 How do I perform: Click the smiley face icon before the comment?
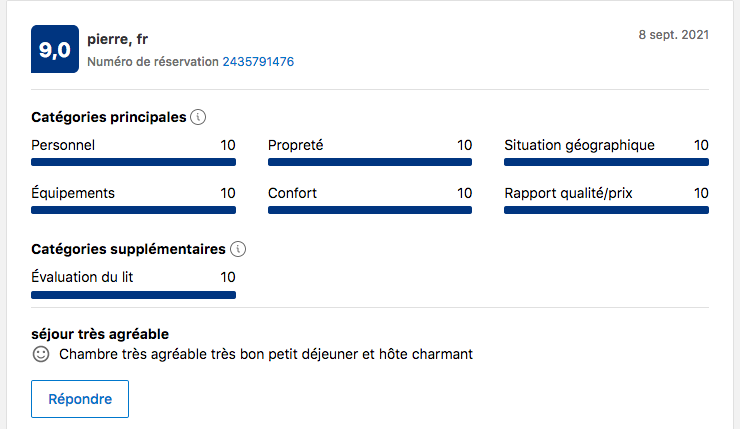[x=41, y=354]
